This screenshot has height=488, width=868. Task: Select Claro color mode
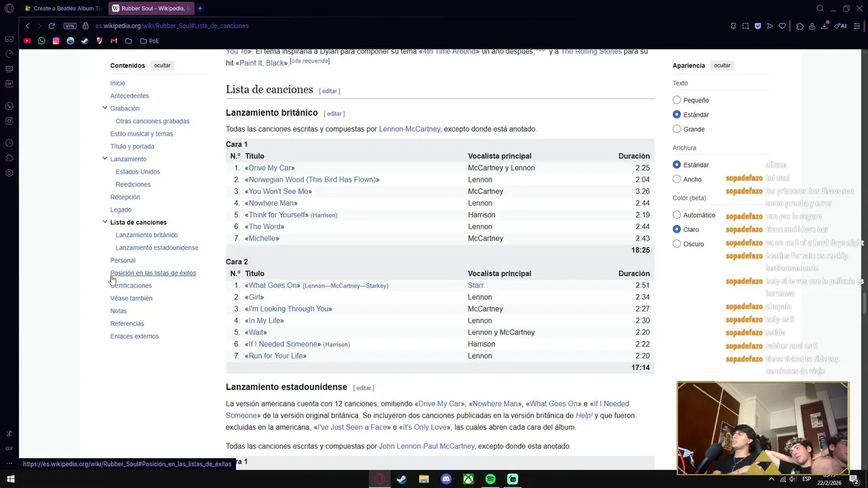point(677,229)
